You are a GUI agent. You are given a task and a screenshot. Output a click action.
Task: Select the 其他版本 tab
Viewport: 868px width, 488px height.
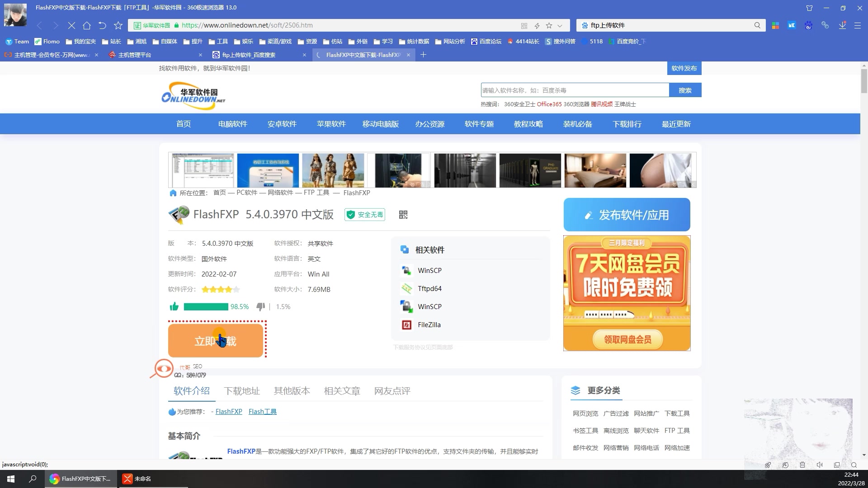point(292,391)
